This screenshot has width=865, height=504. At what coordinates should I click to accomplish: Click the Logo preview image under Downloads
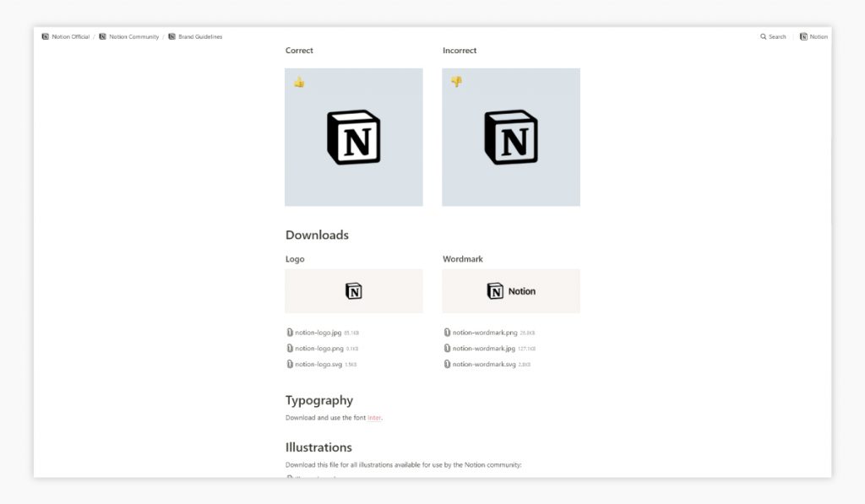354,291
